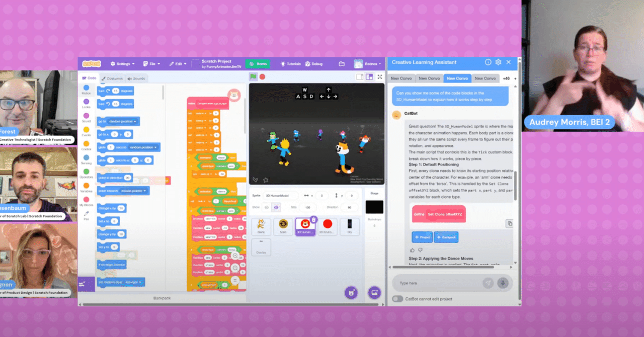
Task: Select the My Blocks category
Action: pos(87,202)
